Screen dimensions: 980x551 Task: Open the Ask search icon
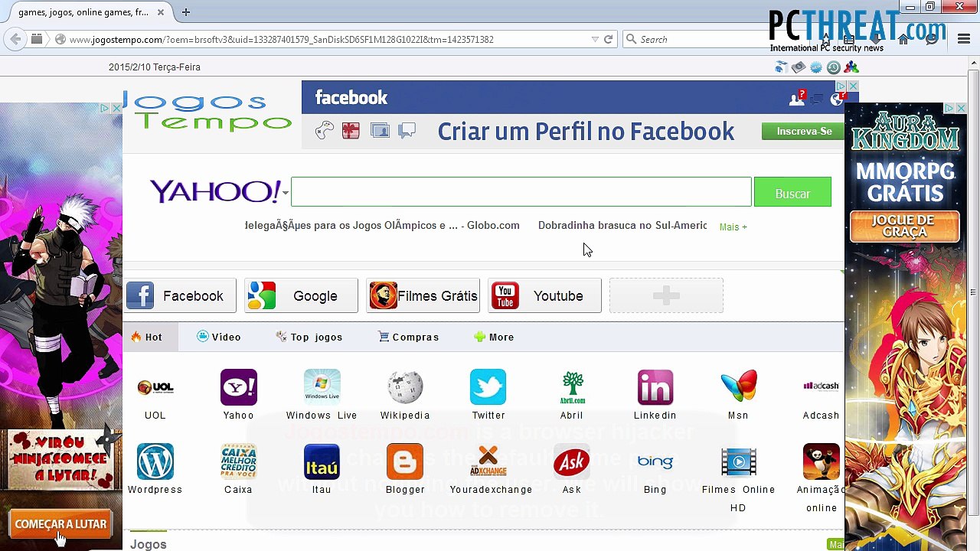(x=572, y=461)
